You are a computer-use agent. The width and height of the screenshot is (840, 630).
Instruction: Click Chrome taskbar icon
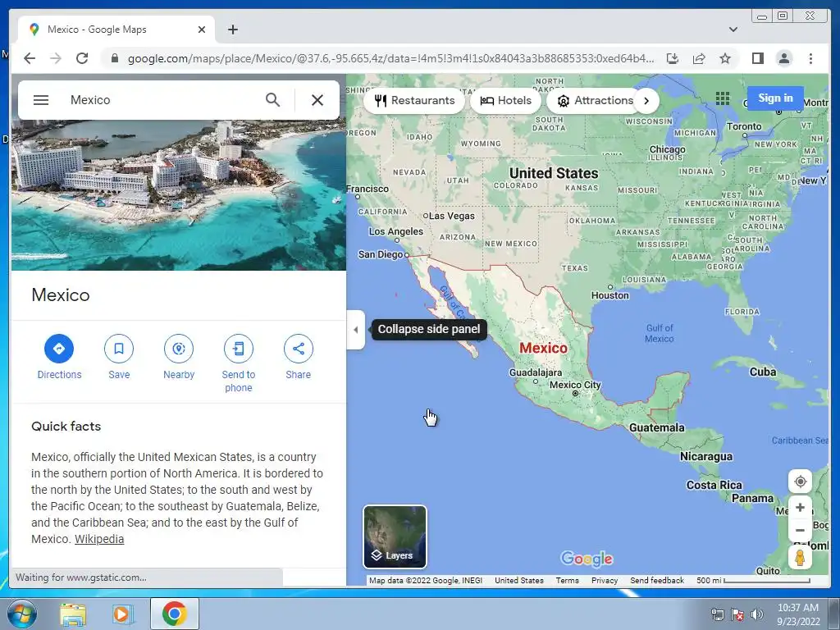pyautogui.click(x=174, y=614)
